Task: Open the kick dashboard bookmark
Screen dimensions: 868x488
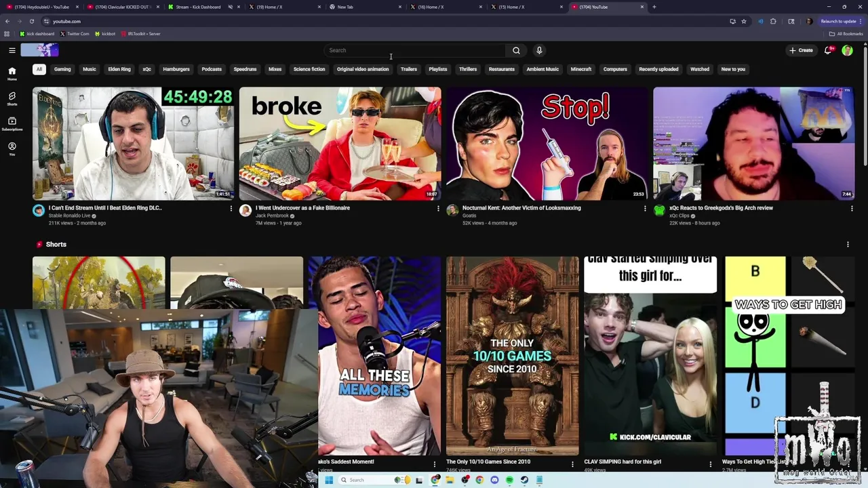Action: 37,34
